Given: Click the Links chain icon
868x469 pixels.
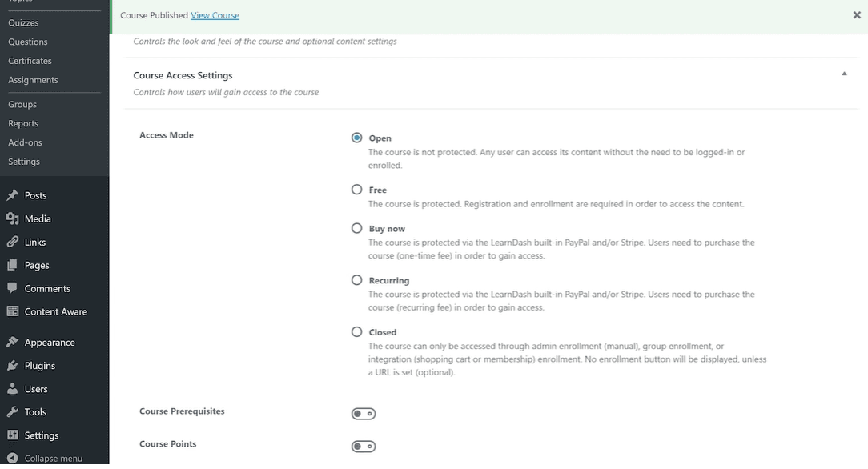Looking at the screenshot, I should (12, 242).
